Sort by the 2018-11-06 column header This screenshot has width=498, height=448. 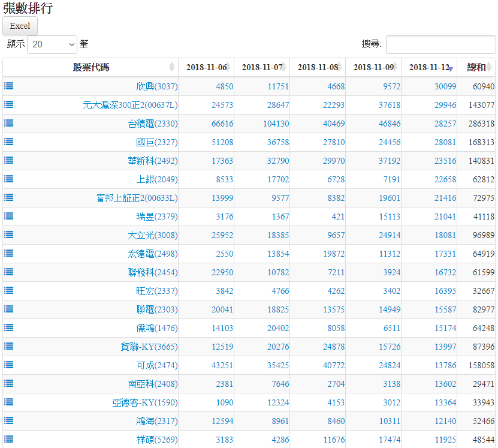(x=206, y=67)
